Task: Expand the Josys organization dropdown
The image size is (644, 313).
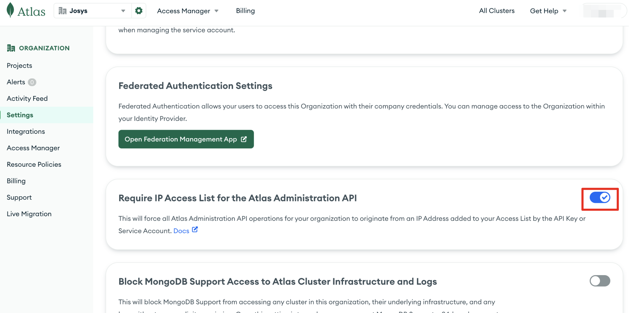Action: [123, 11]
